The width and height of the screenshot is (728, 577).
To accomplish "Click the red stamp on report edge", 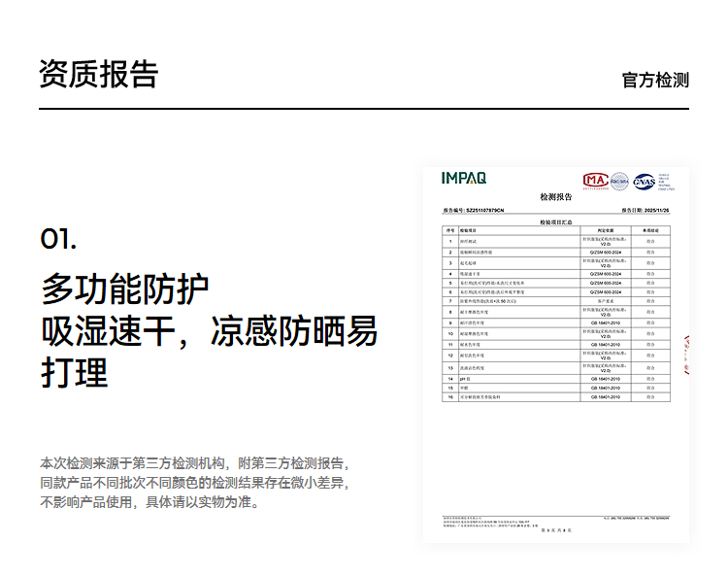I will tap(687, 355).
